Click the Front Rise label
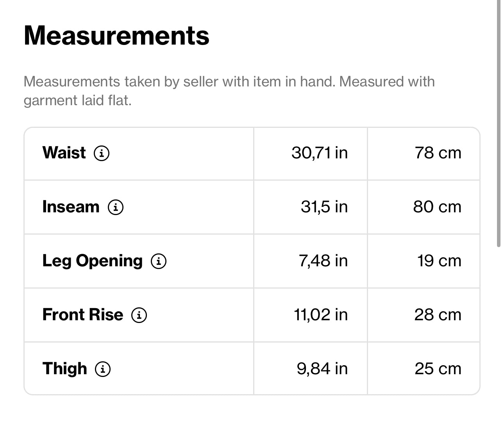Image resolution: width=504 pixels, height=445 pixels. (x=82, y=314)
